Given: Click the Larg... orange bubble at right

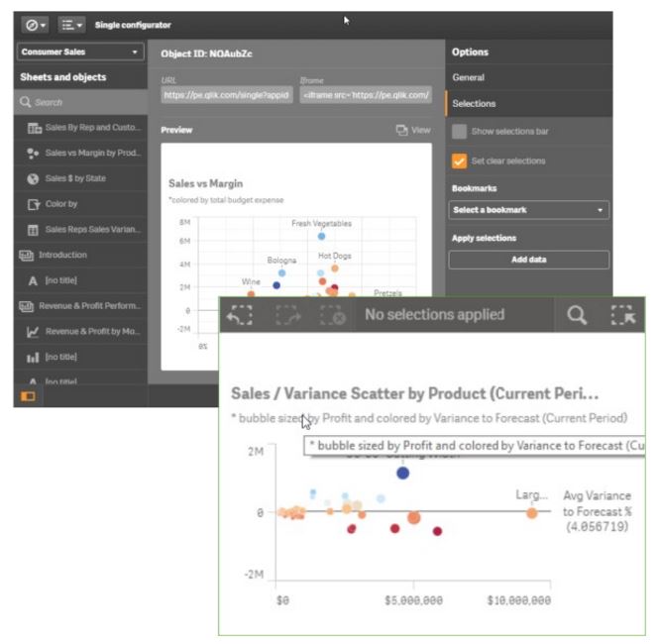Looking at the screenshot, I should pyautogui.click(x=532, y=513).
